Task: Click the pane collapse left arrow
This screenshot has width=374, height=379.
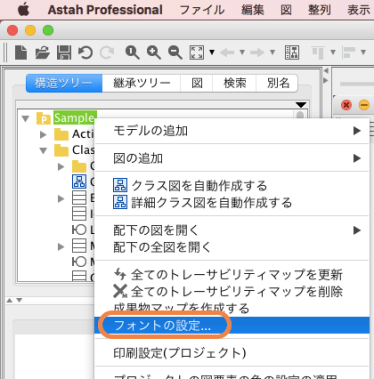Action: coord(326,71)
